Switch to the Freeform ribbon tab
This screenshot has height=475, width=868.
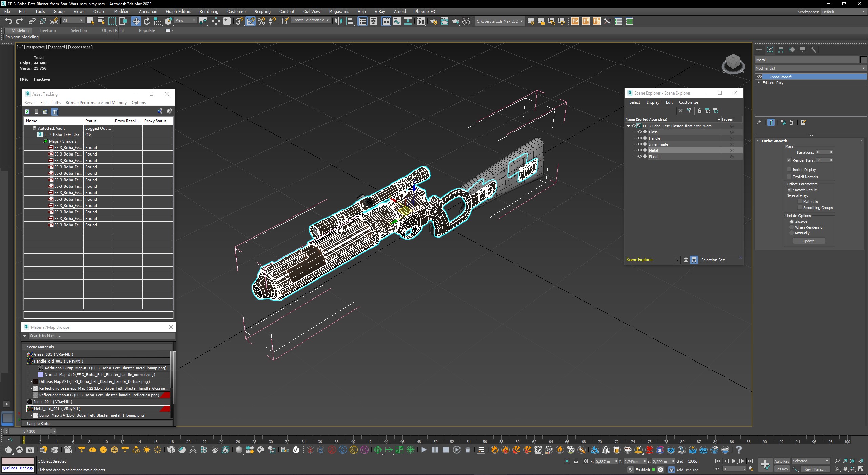[47, 30]
